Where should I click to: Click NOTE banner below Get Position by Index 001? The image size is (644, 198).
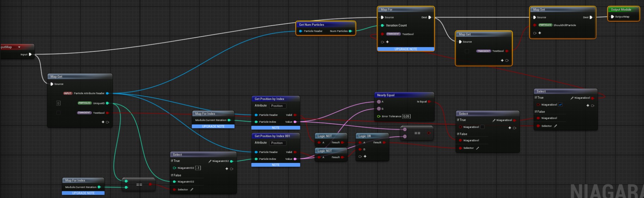click(x=275, y=165)
